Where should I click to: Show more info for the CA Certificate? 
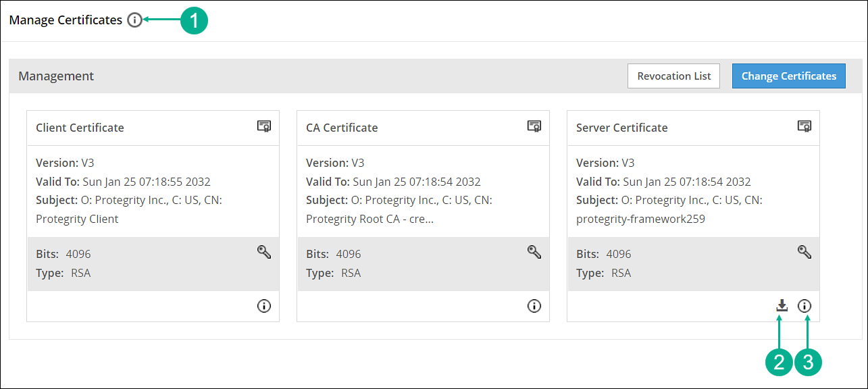tap(534, 306)
